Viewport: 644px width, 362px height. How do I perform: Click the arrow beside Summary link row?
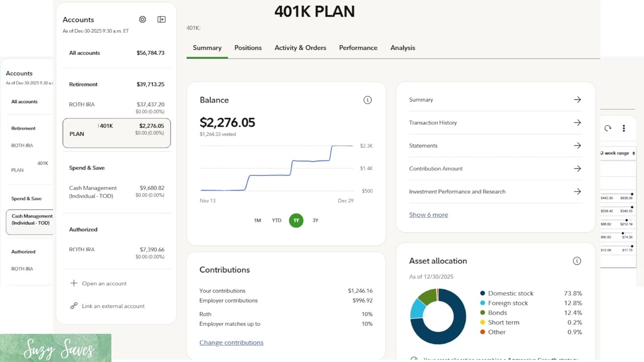(x=577, y=100)
